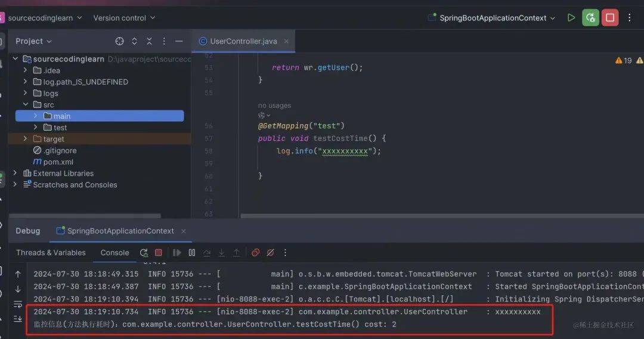
Task: Click the Select Opened File crosshair icon
Action: (x=119, y=41)
